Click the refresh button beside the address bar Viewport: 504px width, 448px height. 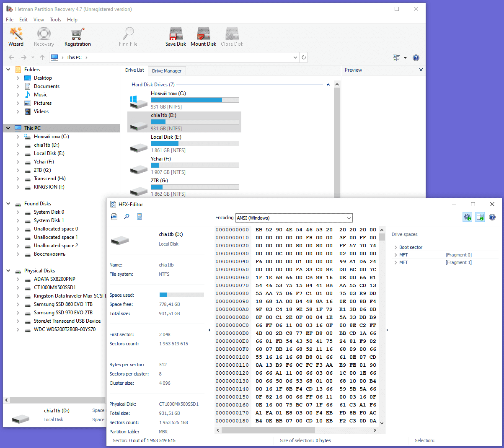(304, 57)
